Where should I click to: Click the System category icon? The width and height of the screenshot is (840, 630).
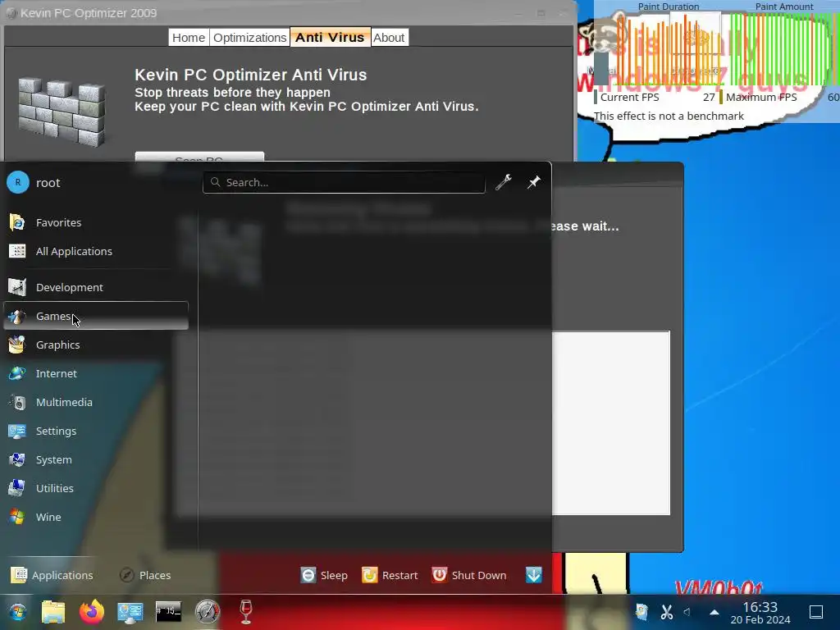(x=17, y=459)
